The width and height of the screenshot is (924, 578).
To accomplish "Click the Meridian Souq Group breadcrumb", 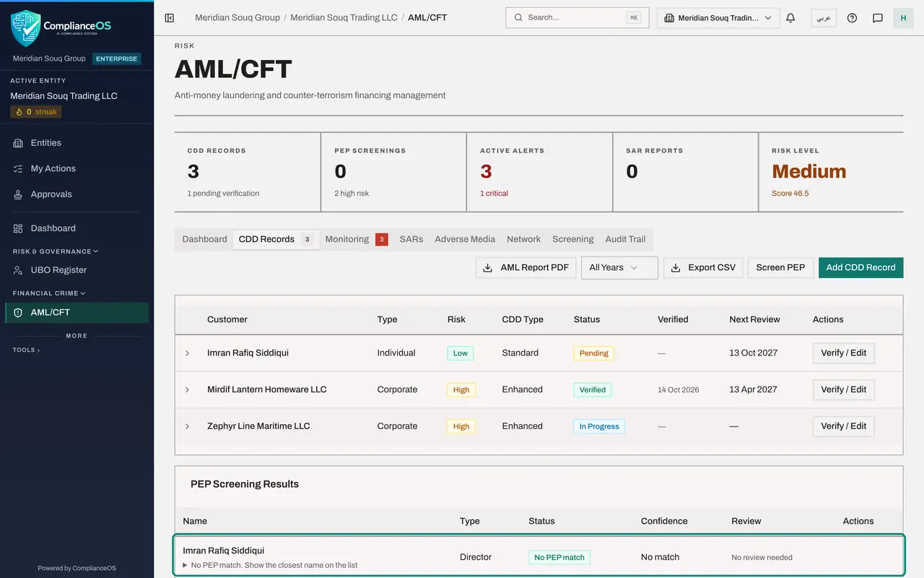I will pyautogui.click(x=237, y=17).
